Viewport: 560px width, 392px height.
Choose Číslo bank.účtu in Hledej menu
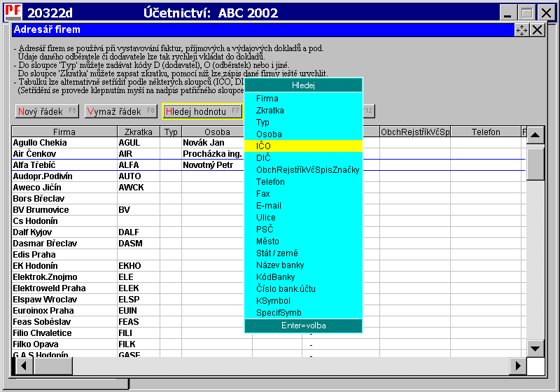click(x=303, y=289)
